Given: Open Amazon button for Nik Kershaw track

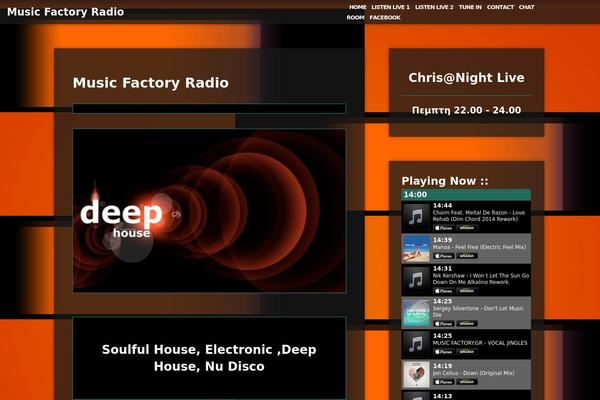Looking at the screenshot, I should [466, 291].
